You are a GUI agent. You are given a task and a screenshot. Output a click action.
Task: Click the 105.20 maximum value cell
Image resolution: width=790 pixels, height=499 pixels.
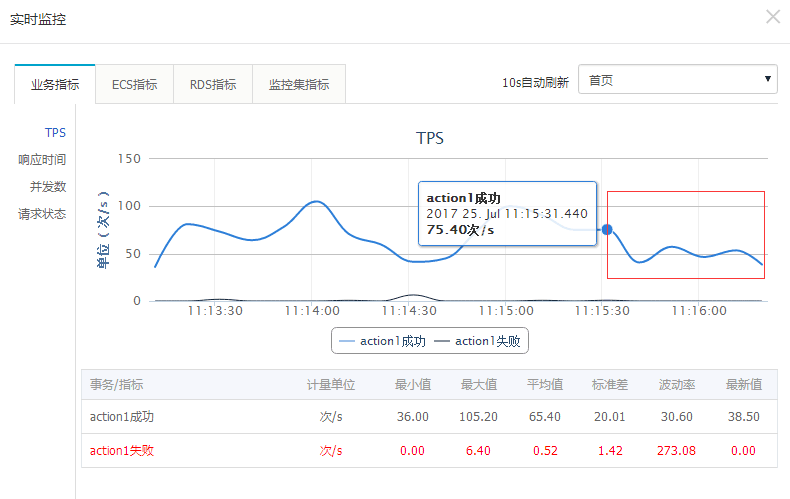[x=478, y=417]
